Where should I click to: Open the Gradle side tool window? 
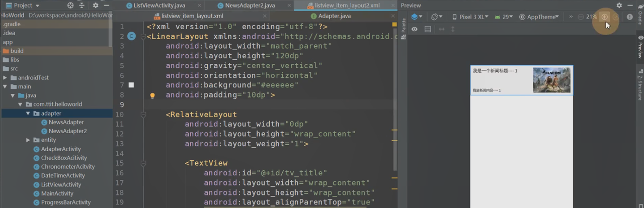pos(640,16)
